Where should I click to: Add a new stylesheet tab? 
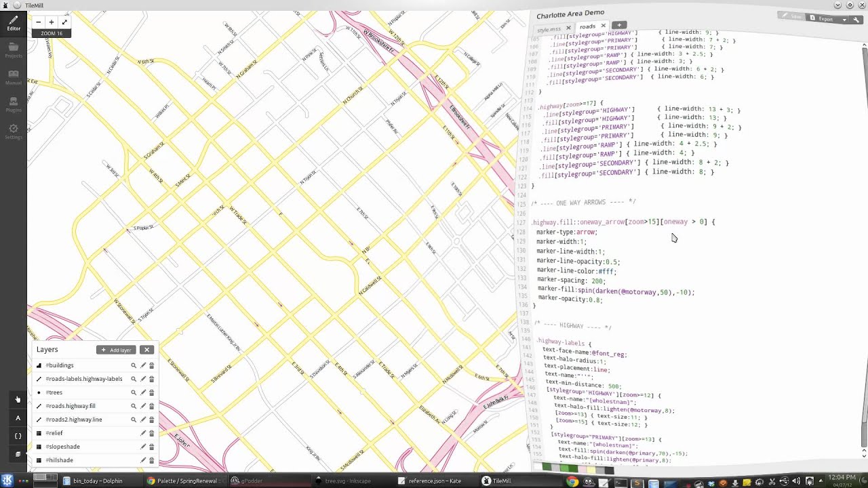coord(619,25)
